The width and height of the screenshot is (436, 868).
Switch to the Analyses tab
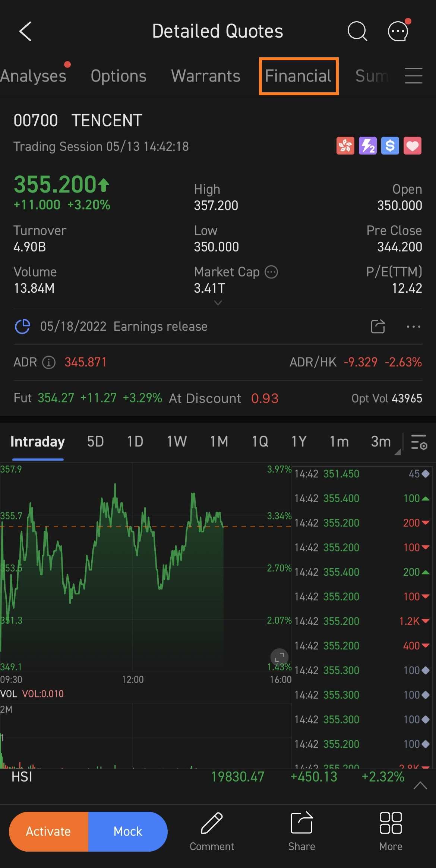[x=33, y=76]
